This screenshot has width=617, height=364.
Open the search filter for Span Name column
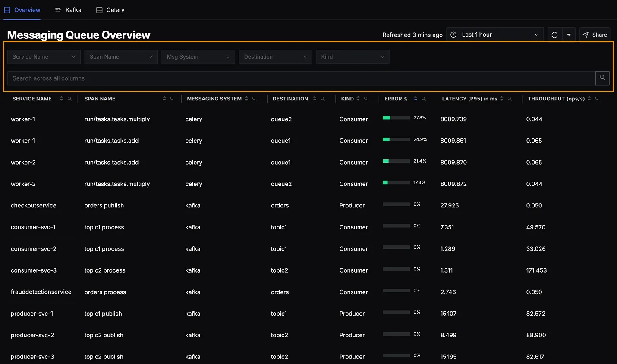pyautogui.click(x=172, y=99)
